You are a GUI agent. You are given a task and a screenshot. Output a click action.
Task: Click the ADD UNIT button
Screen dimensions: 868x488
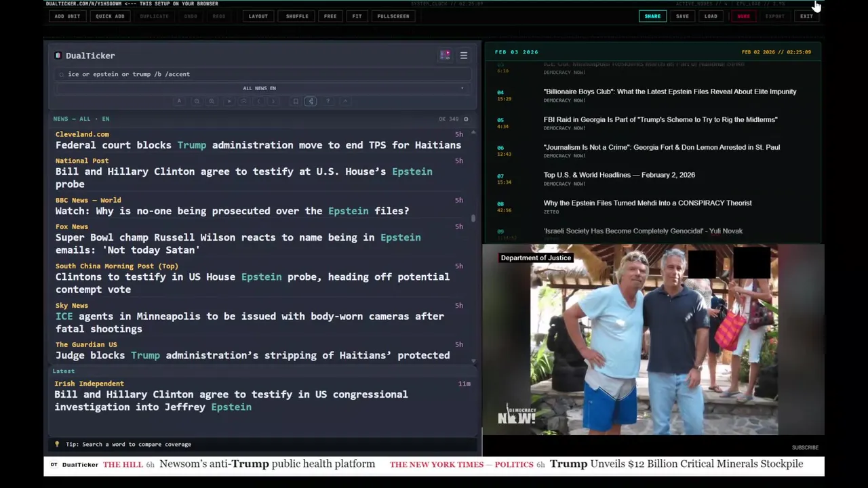(67, 16)
